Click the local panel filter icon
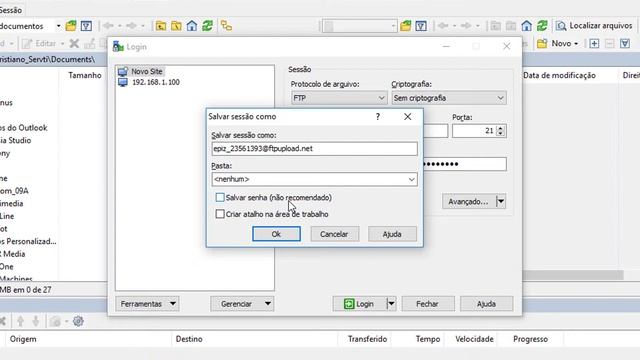Viewport: 640px width, 360px height. point(86,26)
